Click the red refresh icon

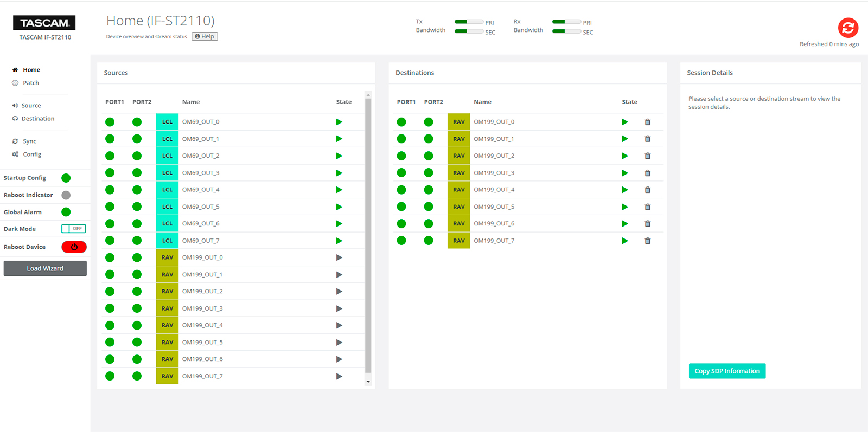(x=848, y=28)
